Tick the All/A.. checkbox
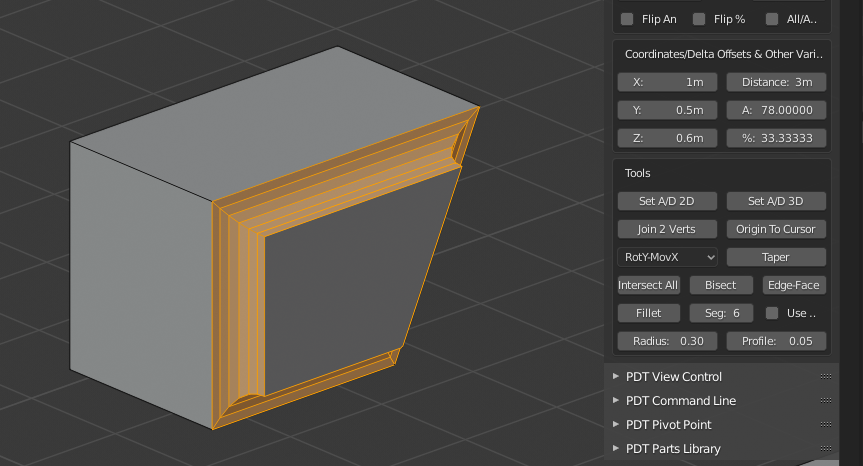Screen dimensions: 863x466 (x=772, y=18)
